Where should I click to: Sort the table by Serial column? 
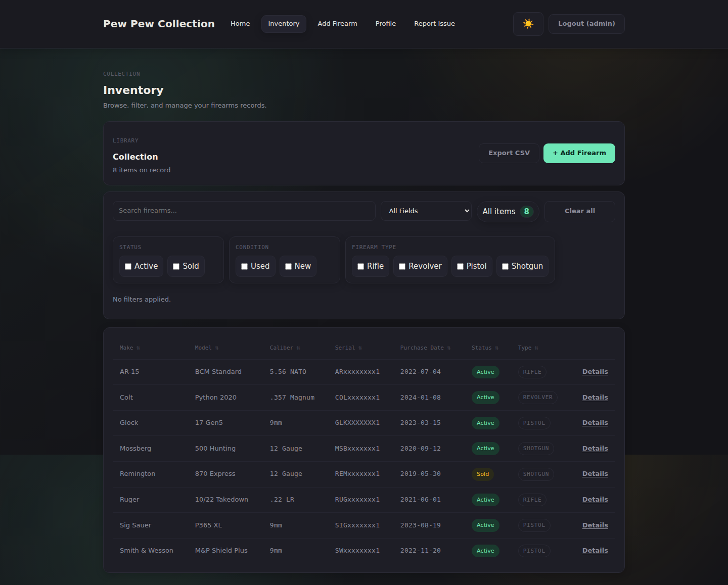[x=348, y=348]
